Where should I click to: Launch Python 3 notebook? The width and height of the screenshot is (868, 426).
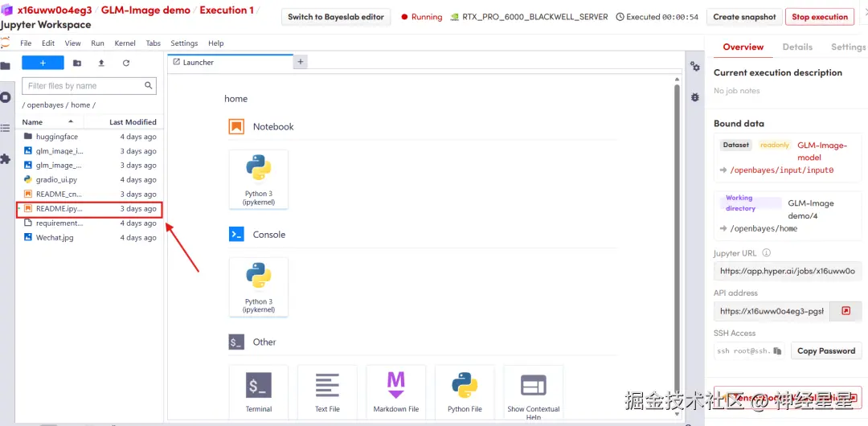259,179
